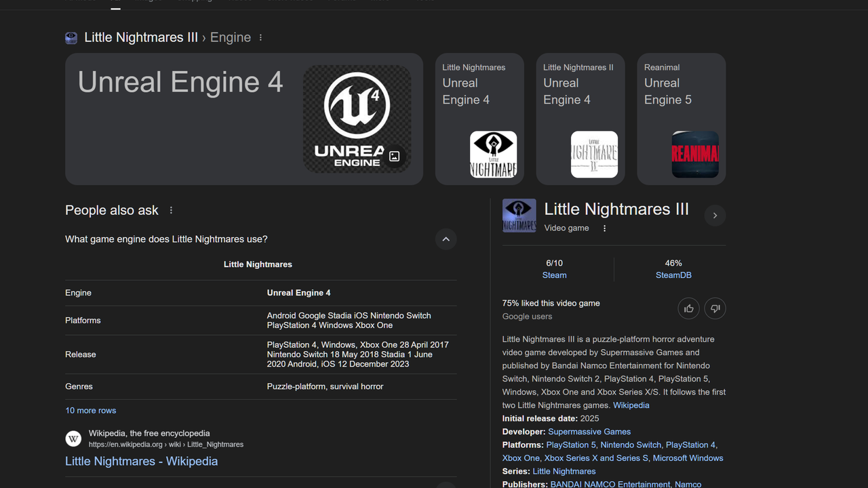This screenshot has height=488, width=868.
Task: Click the Little Nightmares II cover icon
Action: pos(595,155)
